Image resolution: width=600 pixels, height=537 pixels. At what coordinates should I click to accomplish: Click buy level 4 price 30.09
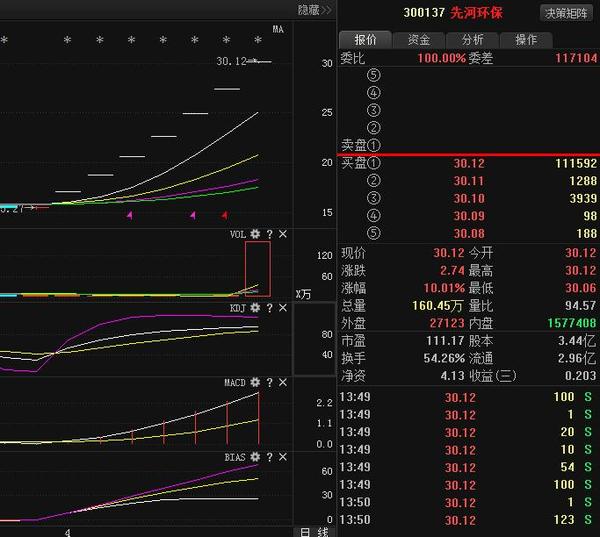click(469, 216)
